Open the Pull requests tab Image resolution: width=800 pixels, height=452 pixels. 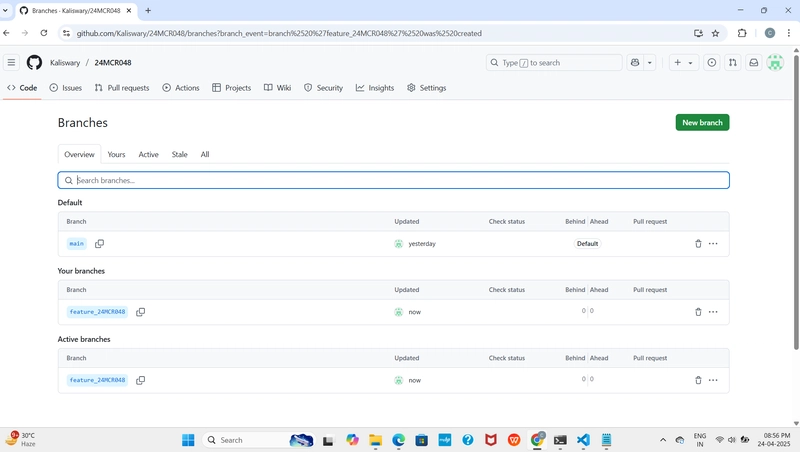(122, 88)
